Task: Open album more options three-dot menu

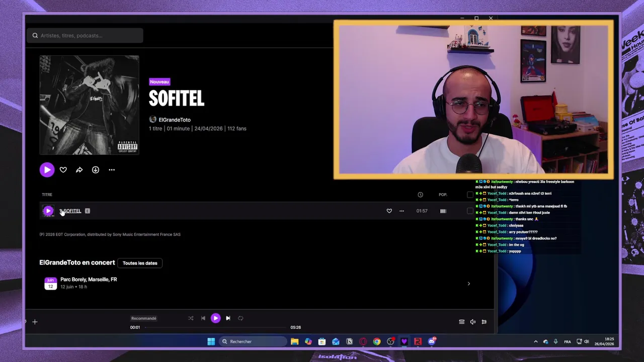Action: (112, 170)
